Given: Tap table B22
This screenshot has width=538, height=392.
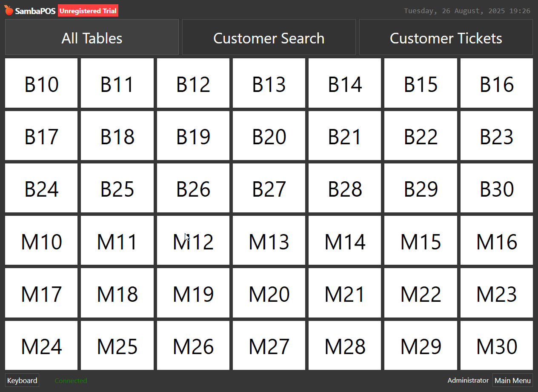Looking at the screenshot, I should 421,136.
